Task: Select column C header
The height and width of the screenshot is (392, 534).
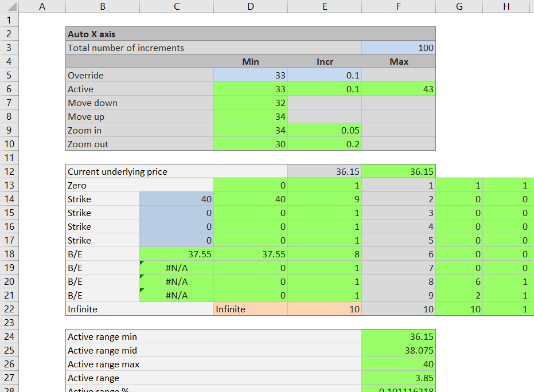Action: [177, 6]
